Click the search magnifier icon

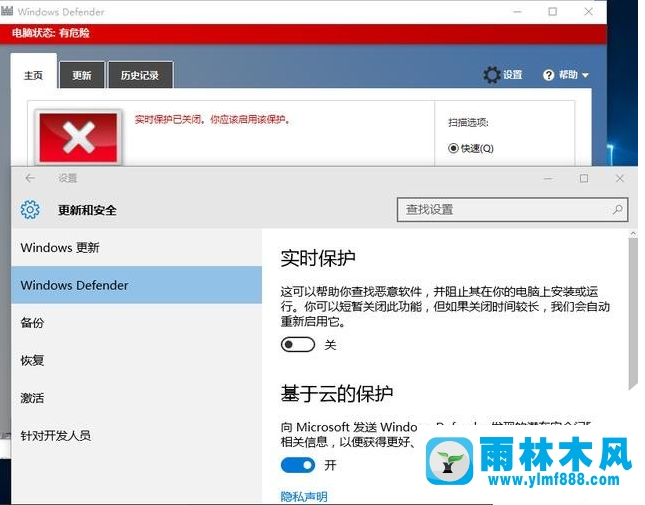pos(617,210)
